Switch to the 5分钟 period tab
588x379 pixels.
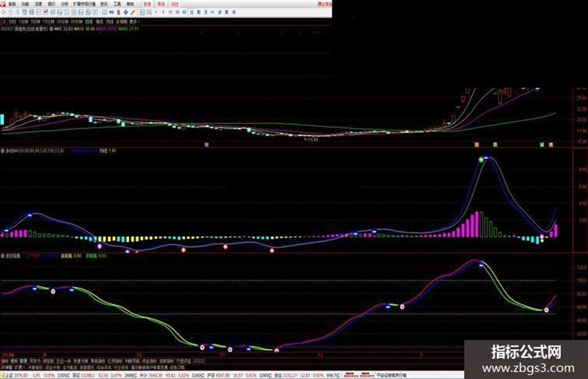click(x=35, y=22)
